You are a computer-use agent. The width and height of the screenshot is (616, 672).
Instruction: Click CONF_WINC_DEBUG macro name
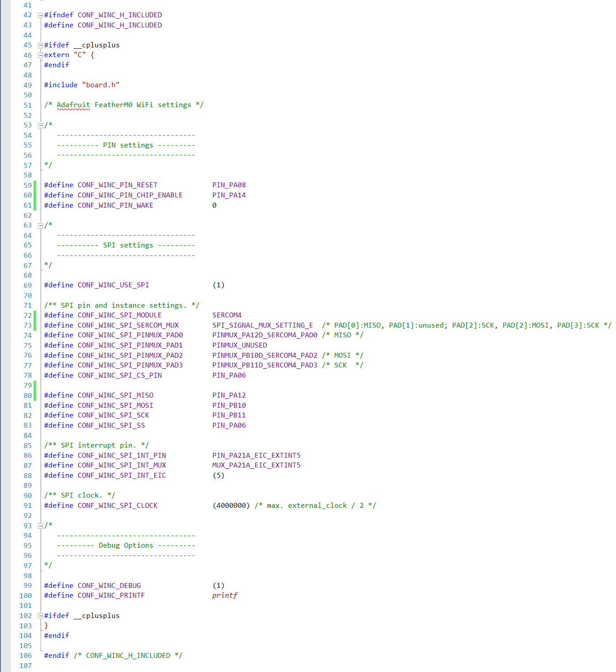click(109, 586)
